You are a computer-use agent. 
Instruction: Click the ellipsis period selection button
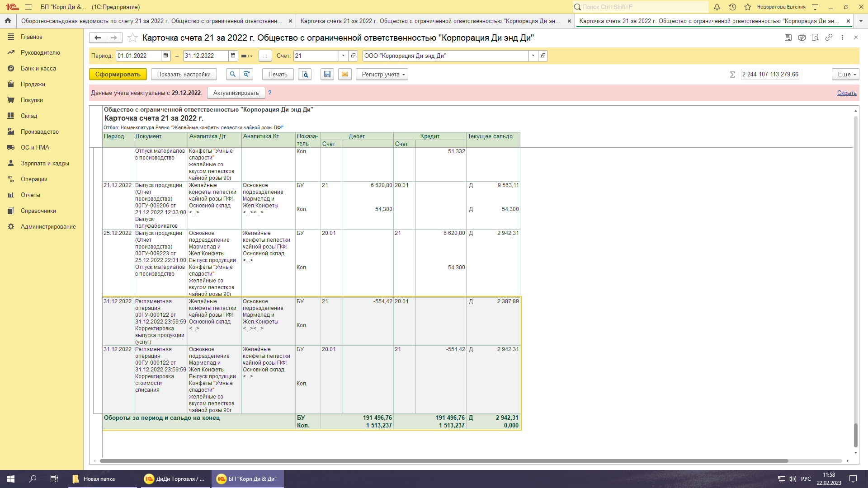[265, 56]
